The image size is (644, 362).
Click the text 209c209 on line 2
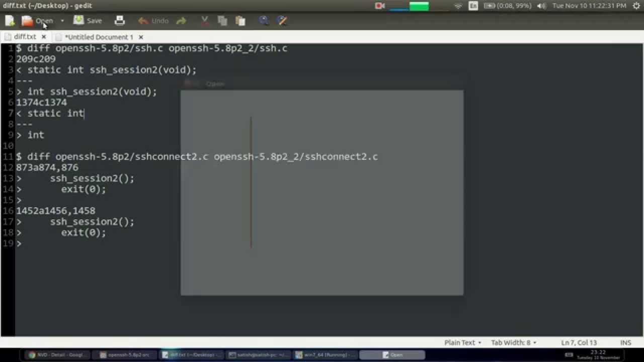click(x=36, y=59)
